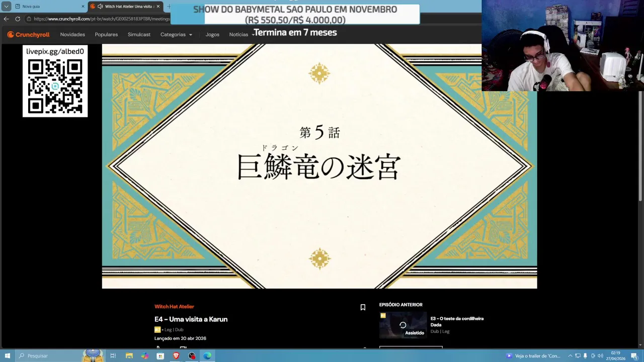This screenshot has width=644, height=362.
Task: Click the E4 – Uma visita a Karun title
Action: [191, 319]
